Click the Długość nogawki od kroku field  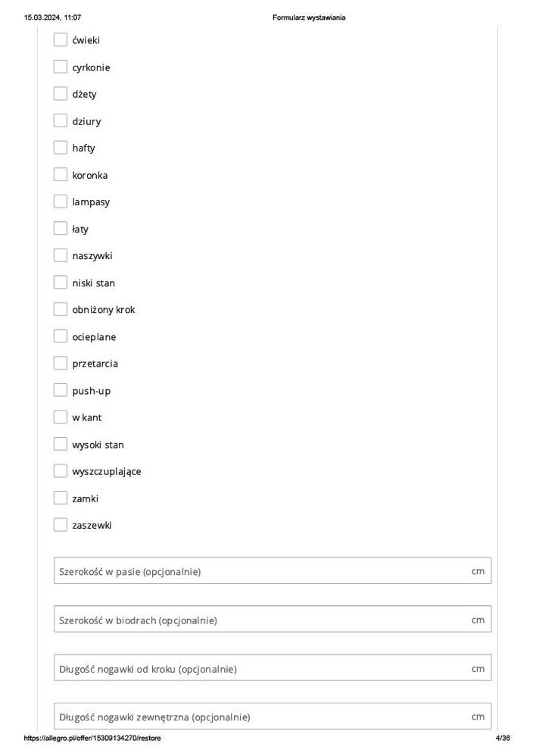[261, 668]
